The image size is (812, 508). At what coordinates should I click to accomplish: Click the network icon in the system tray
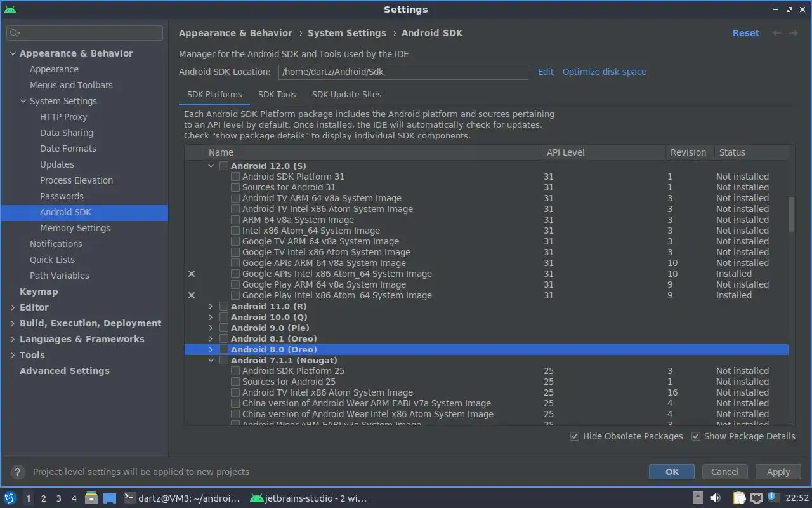(x=756, y=498)
